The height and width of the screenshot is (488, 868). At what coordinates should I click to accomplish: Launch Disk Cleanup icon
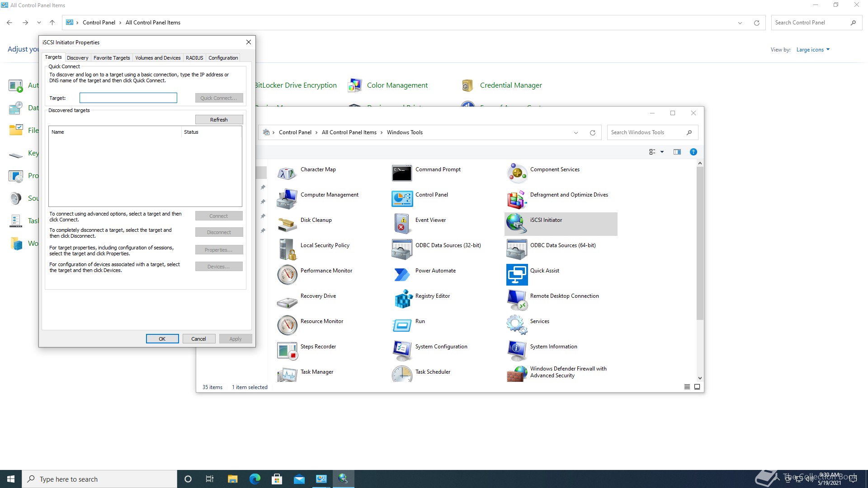pyautogui.click(x=287, y=224)
